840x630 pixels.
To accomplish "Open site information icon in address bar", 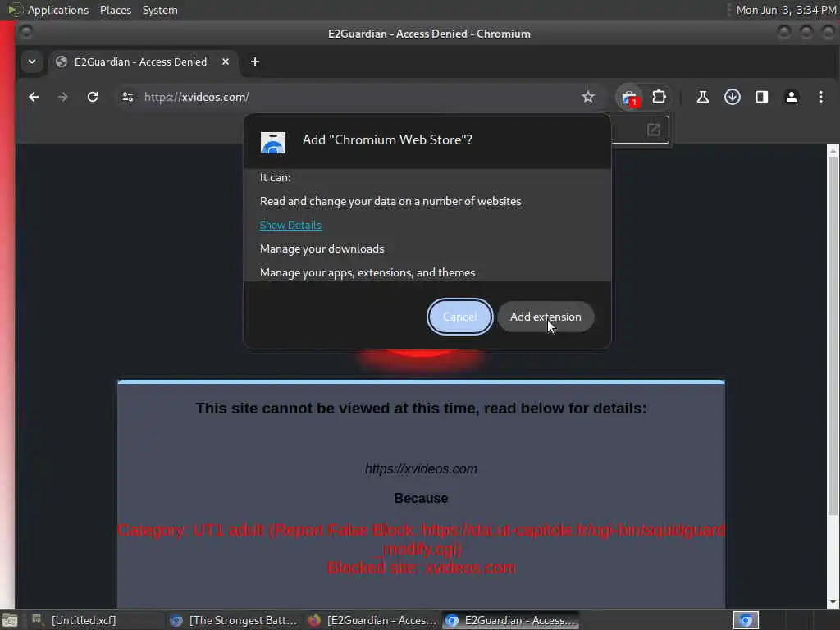I will point(127,97).
